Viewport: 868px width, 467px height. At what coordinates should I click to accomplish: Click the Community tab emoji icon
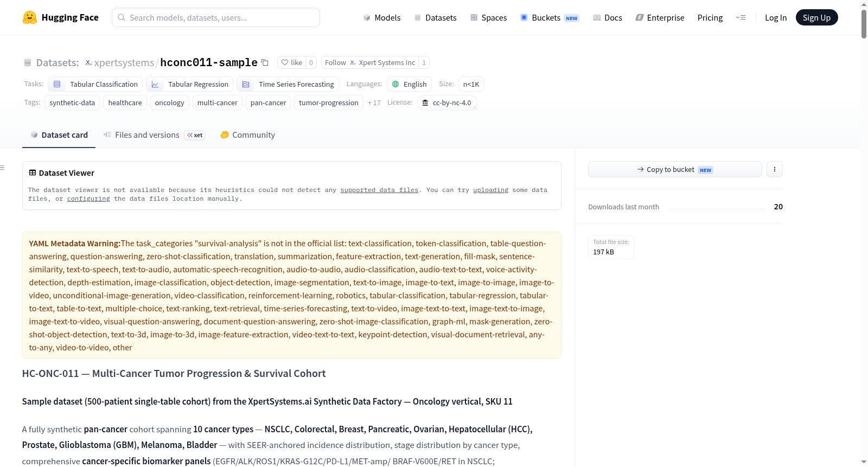[x=225, y=135]
